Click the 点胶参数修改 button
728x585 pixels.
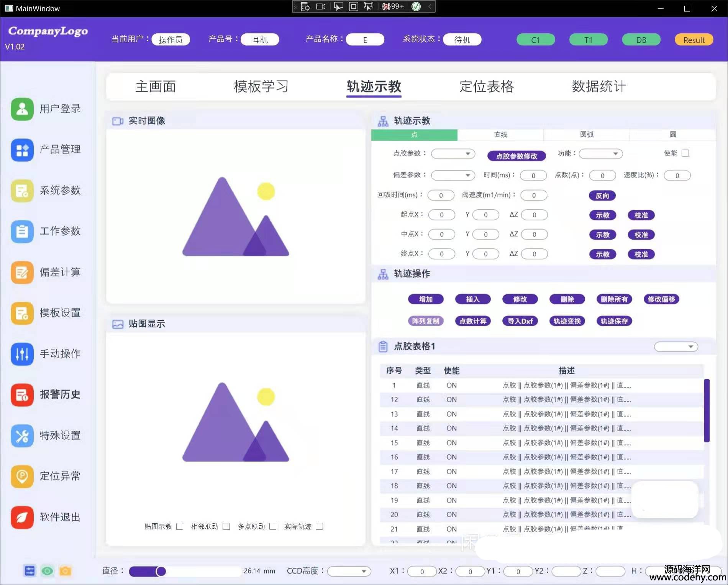click(x=516, y=156)
